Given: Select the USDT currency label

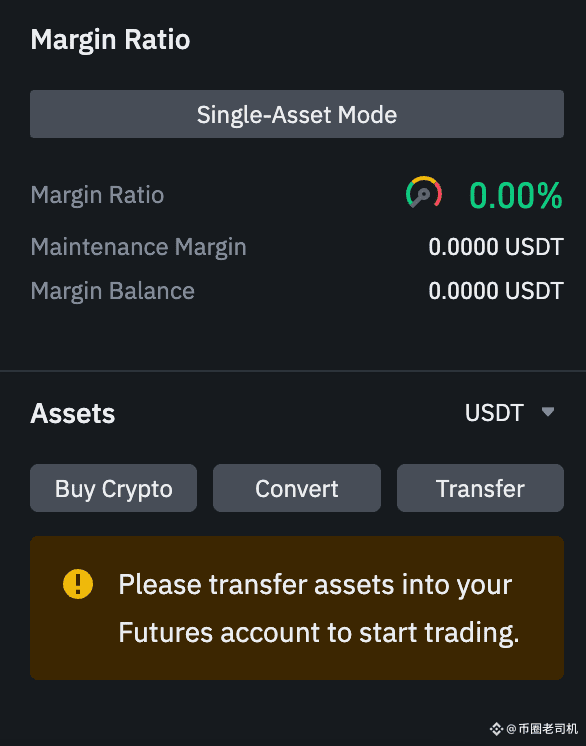Looking at the screenshot, I should [494, 412].
